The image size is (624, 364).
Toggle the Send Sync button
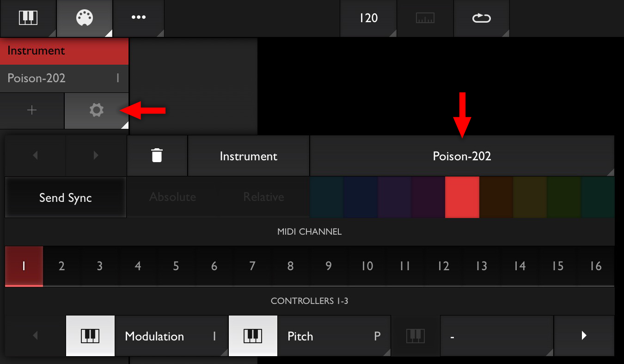(x=66, y=198)
